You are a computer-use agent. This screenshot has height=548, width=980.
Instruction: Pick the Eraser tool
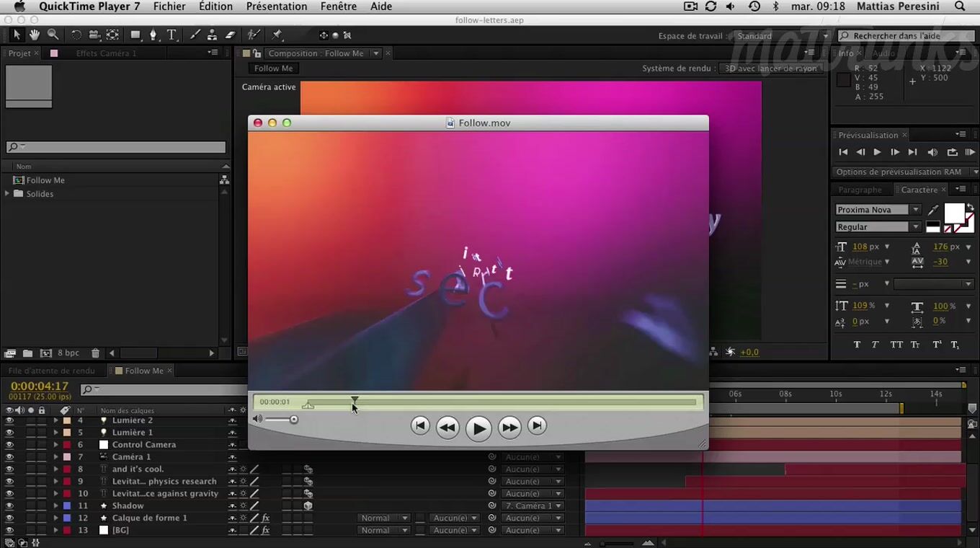231,35
